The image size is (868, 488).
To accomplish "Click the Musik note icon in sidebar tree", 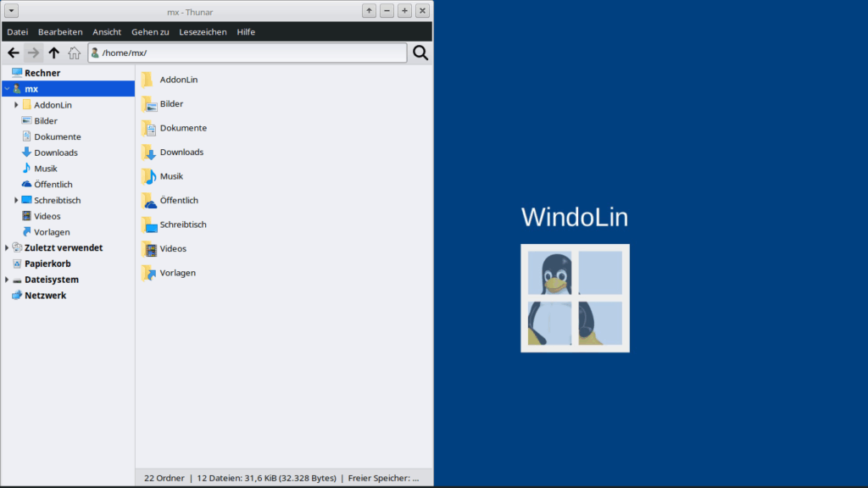I will (x=26, y=169).
